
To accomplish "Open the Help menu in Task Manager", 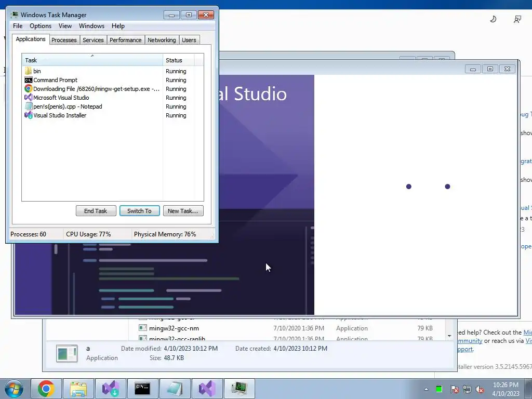I will pyautogui.click(x=118, y=26).
